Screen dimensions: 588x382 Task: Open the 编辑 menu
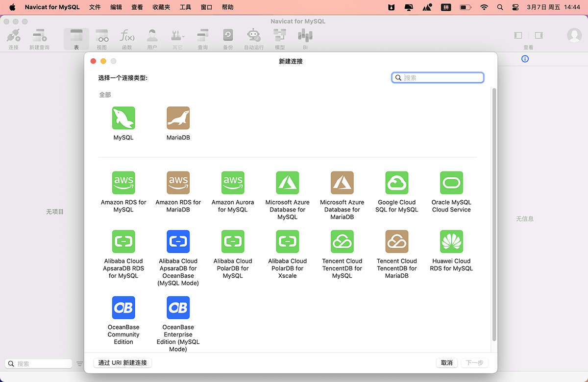pyautogui.click(x=116, y=7)
